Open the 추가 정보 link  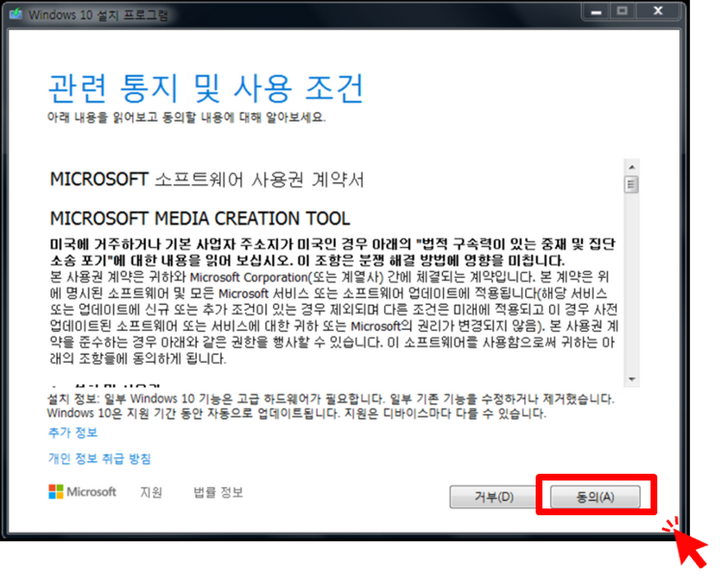tap(73, 432)
